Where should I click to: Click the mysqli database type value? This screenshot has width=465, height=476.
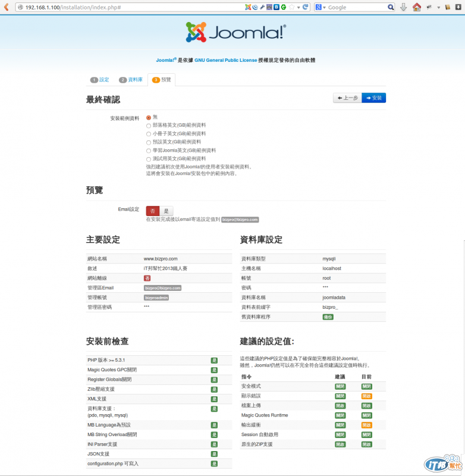(329, 259)
